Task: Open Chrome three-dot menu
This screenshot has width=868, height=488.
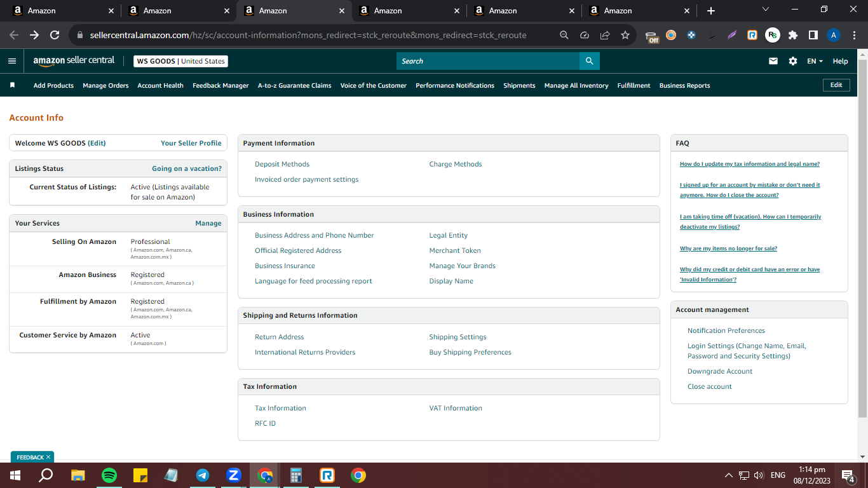Action: 853,35
